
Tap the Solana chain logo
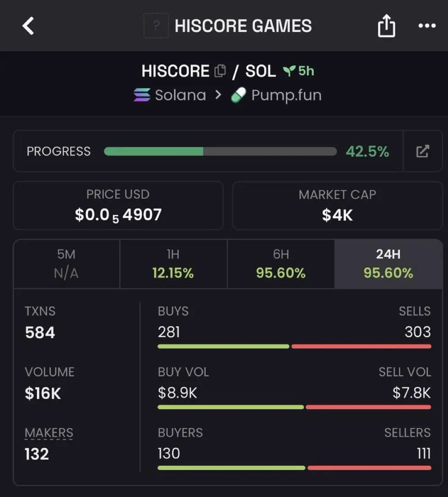point(142,95)
